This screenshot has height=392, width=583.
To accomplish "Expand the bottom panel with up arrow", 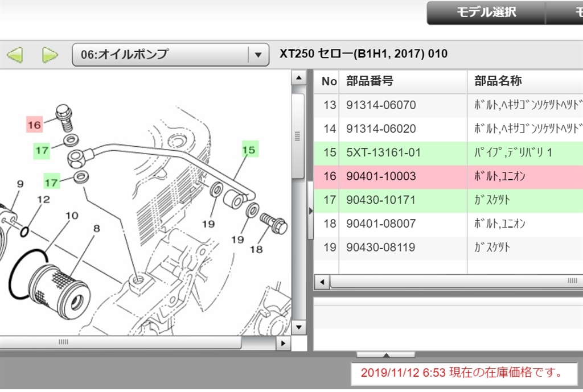I will [x=386, y=355].
